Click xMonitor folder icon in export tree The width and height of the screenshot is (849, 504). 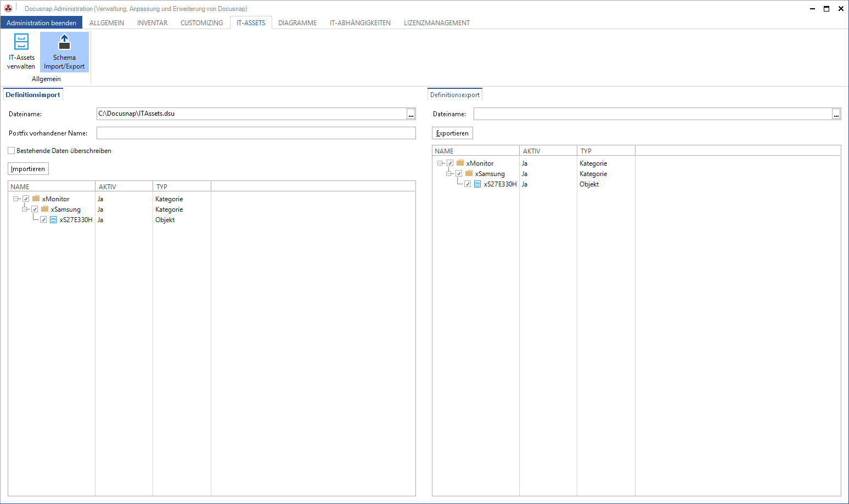[x=460, y=163]
